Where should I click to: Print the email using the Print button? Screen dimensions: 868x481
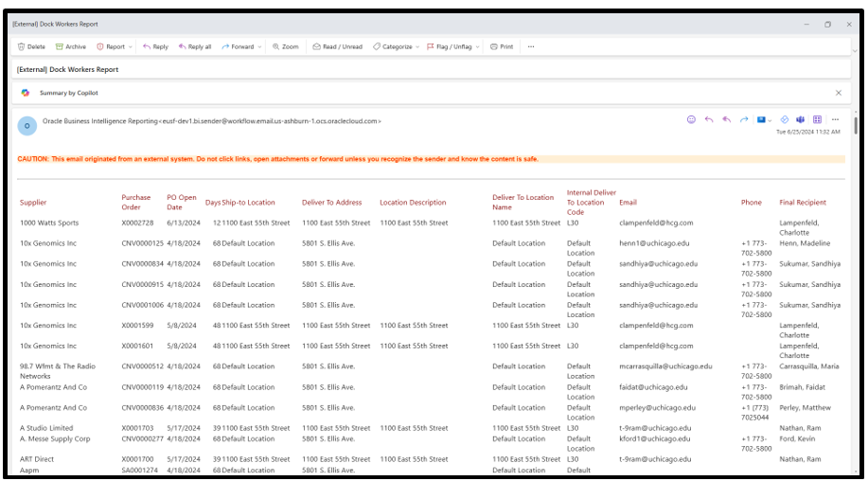[x=502, y=47]
